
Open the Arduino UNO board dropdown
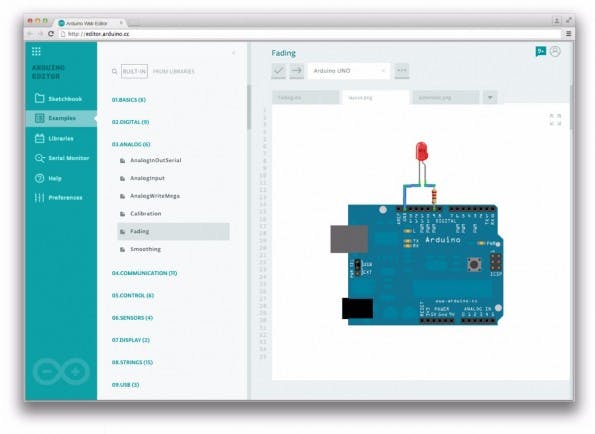(349, 71)
